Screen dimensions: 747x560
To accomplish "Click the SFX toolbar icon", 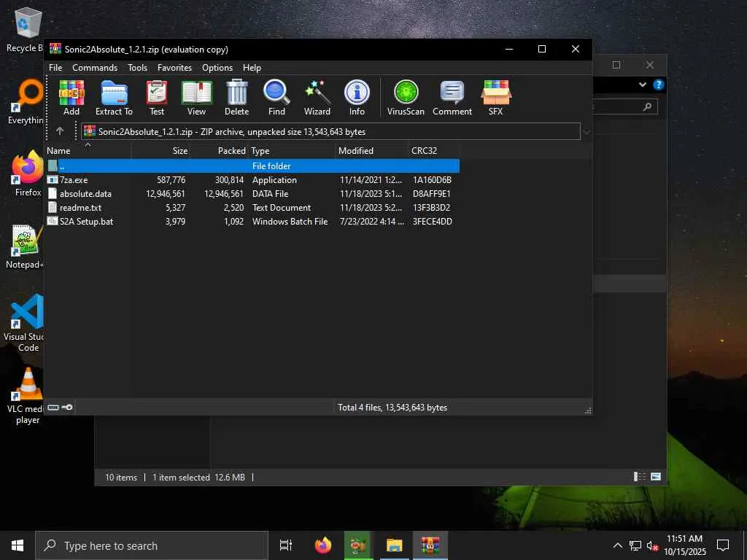I will pyautogui.click(x=495, y=98).
